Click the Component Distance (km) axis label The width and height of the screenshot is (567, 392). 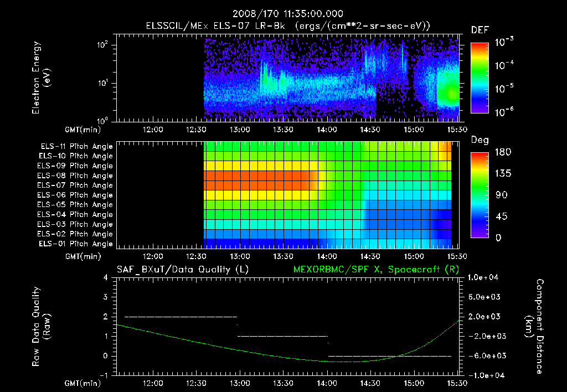click(534, 326)
